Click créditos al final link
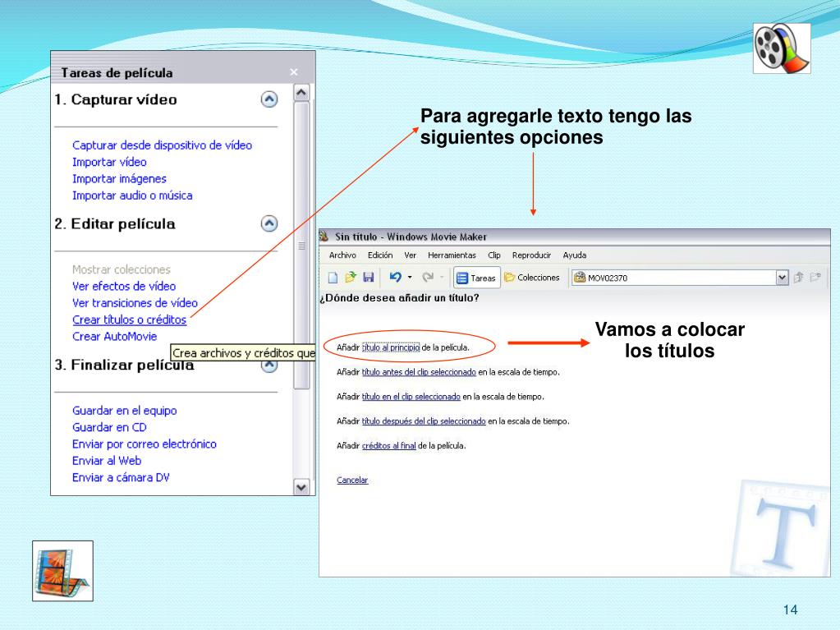 point(389,446)
